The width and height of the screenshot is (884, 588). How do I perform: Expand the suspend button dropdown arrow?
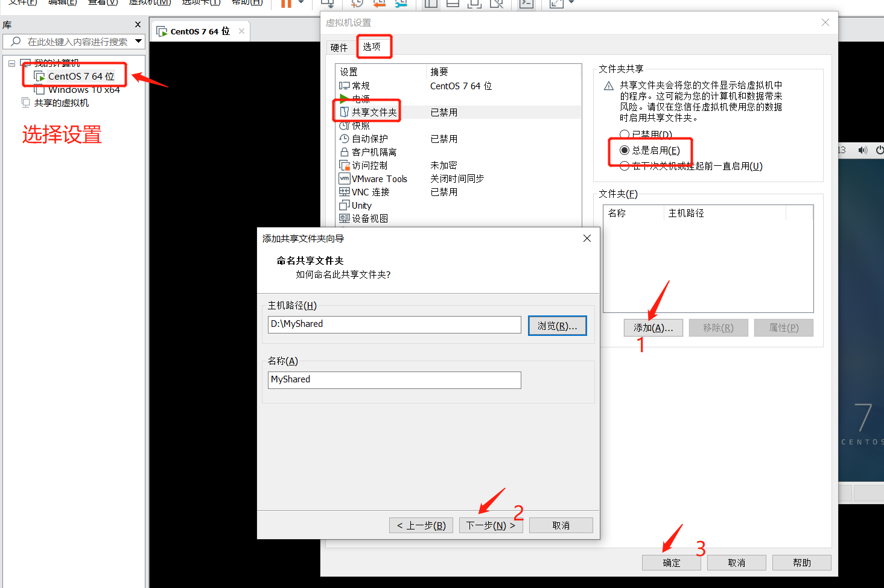[300, 3]
